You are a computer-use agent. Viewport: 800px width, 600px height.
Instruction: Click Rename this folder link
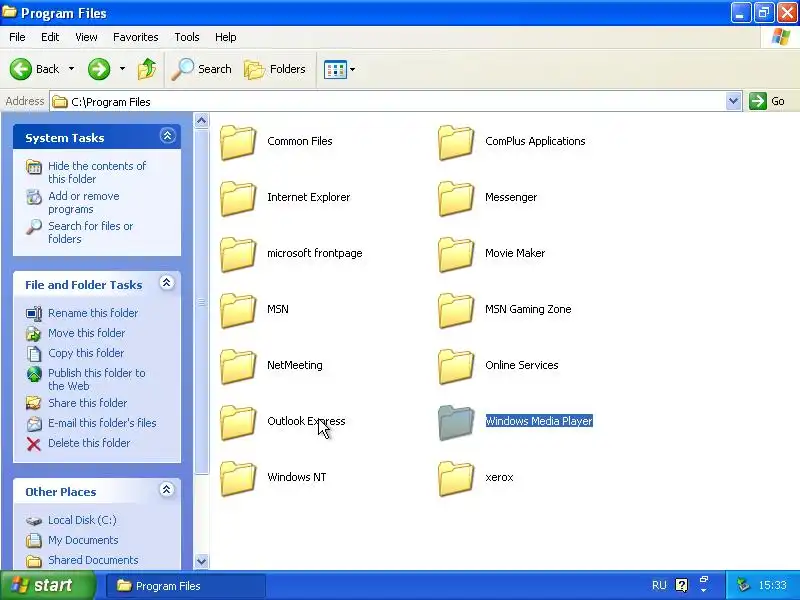[x=93, y=313]
